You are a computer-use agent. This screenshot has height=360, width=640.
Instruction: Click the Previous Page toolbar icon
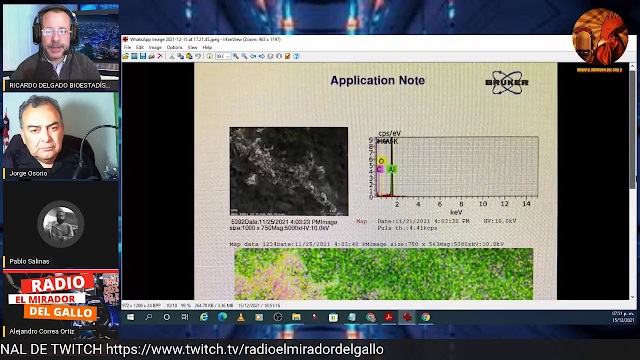270,56
